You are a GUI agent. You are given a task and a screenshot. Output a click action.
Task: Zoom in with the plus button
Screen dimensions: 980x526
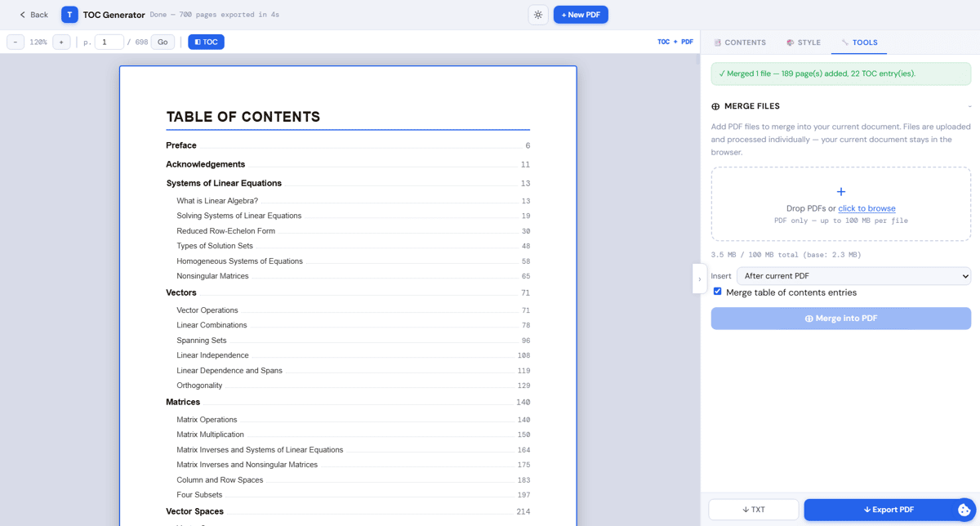click(61, 42)
